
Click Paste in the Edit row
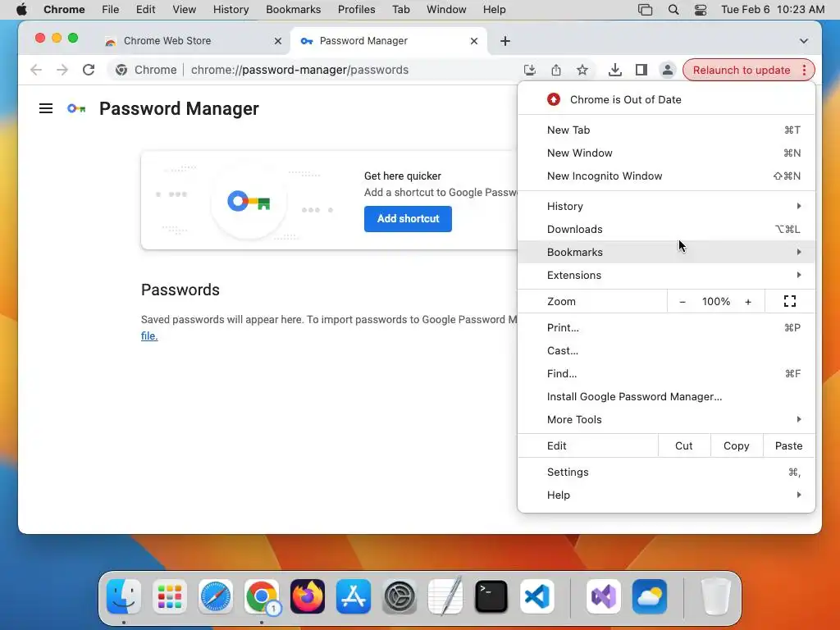pyautogui.click(x=788, y=446)
